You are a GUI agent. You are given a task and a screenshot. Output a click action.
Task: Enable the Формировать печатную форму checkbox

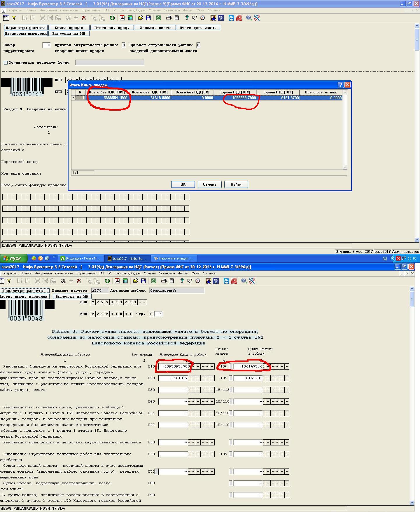[x=6, y=62]
